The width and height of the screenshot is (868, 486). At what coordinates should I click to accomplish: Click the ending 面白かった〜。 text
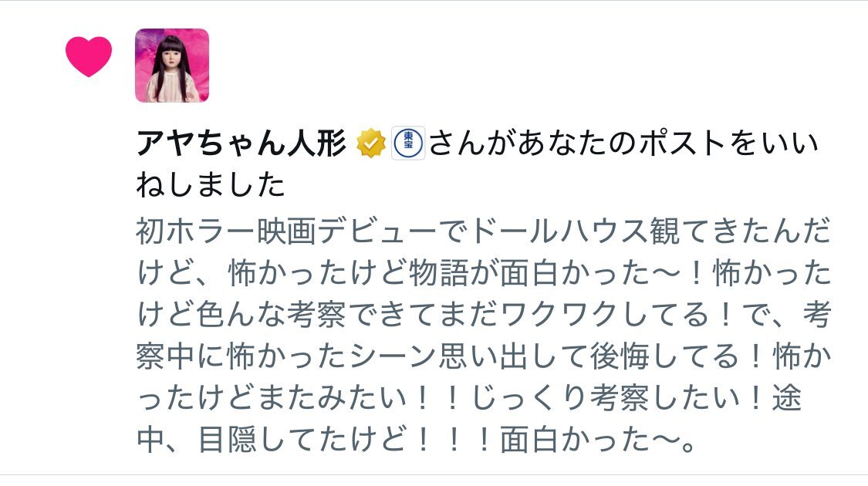point(598,440)
